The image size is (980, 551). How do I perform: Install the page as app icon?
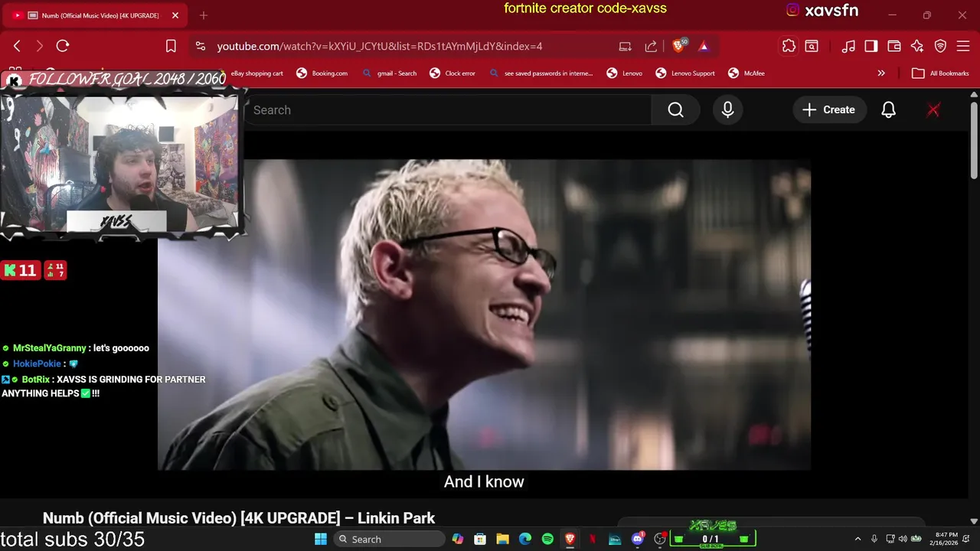(x=626, y=46)
